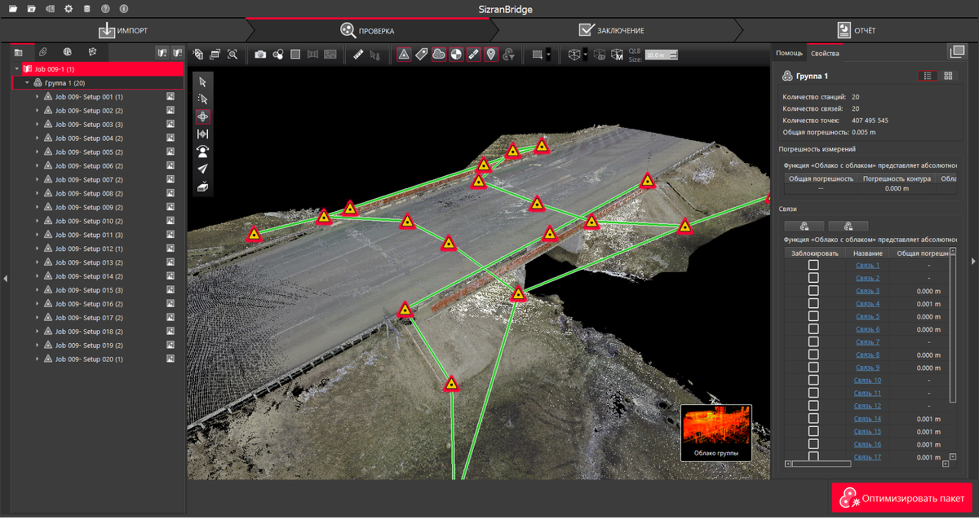Open help question mark icon
Viewport: 980px width, 518px height.
[x=105, y=9]
